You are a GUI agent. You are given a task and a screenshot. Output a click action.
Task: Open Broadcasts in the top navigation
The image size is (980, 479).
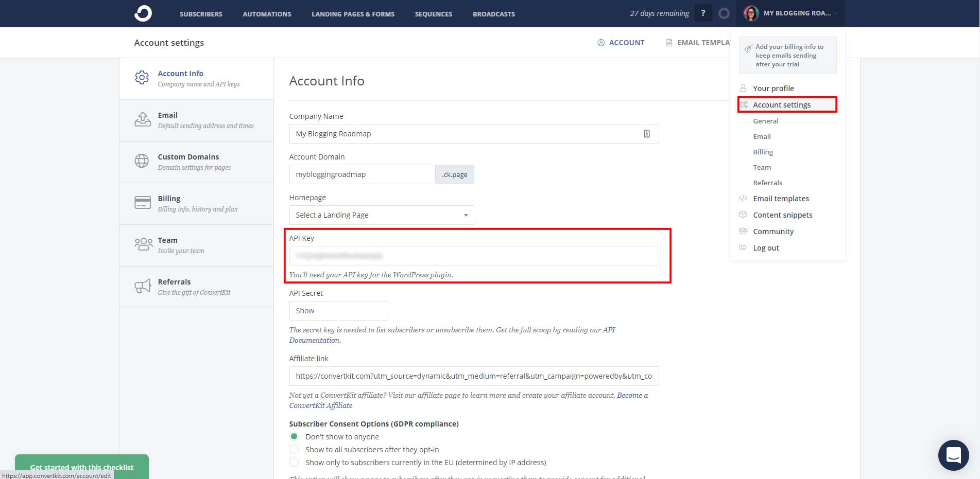494,14
